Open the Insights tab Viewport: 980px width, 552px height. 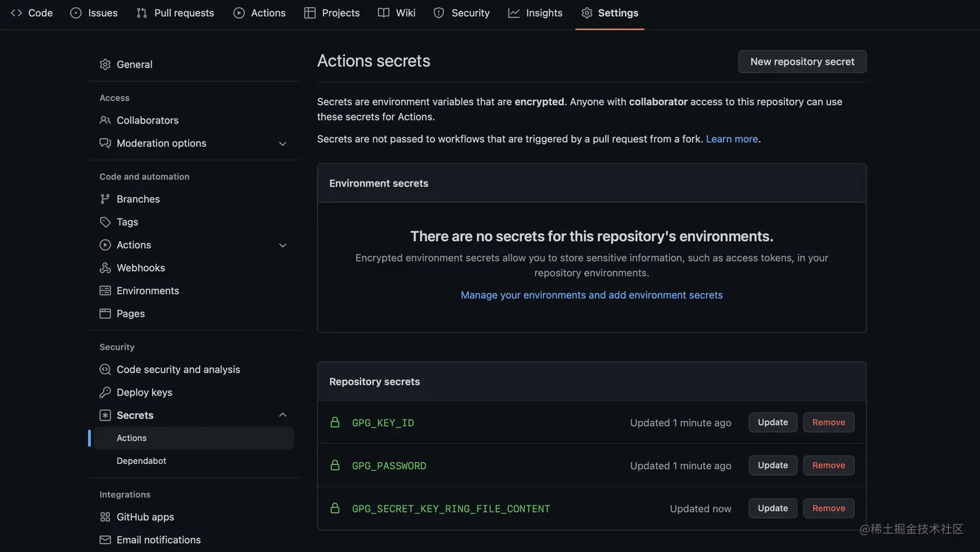535,13
